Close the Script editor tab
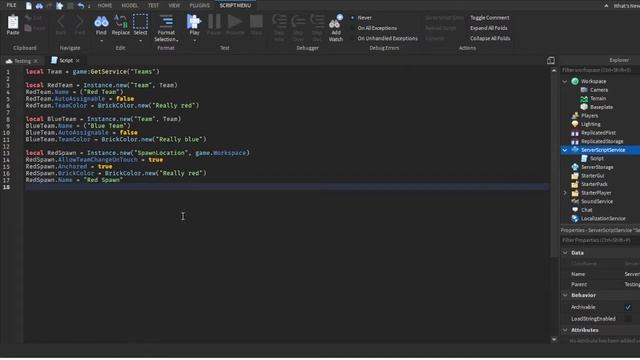640x360 pixels. point(78,61)
